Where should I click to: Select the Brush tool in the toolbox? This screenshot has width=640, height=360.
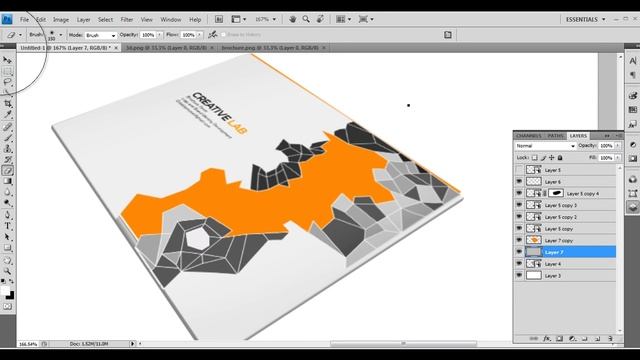coord(7,138)
